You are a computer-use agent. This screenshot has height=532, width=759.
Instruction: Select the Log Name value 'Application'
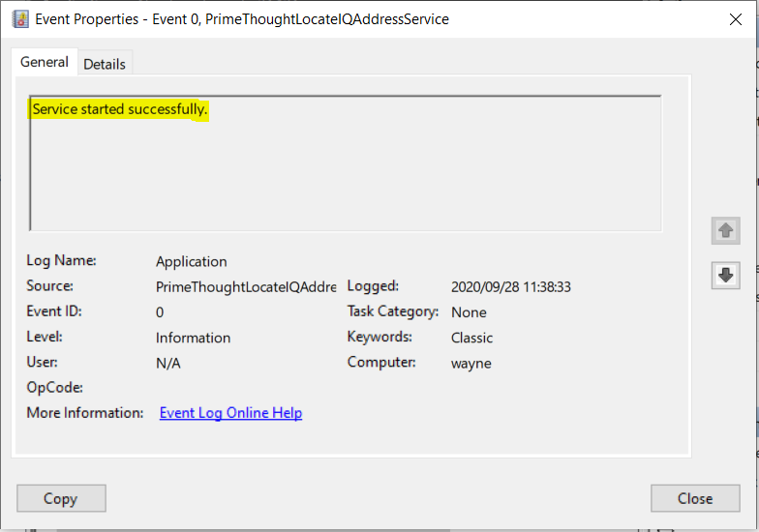[x=192, y=262]
